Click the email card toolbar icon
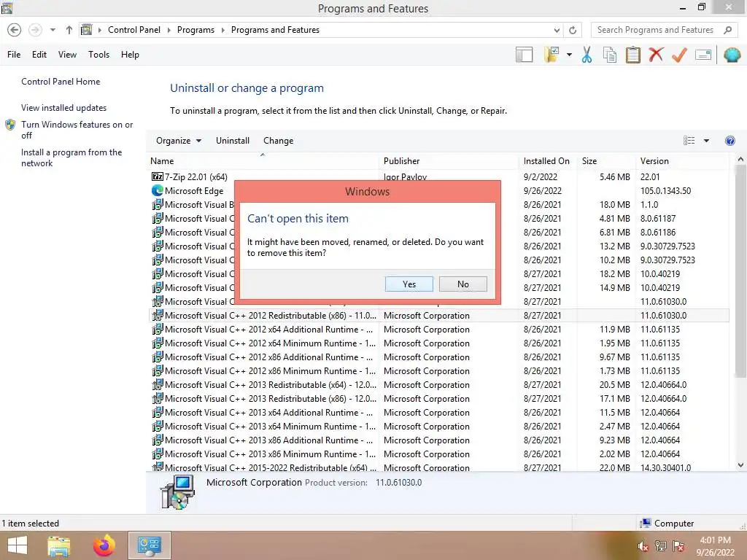Viewport: 747px width, 560px height. 703,55
